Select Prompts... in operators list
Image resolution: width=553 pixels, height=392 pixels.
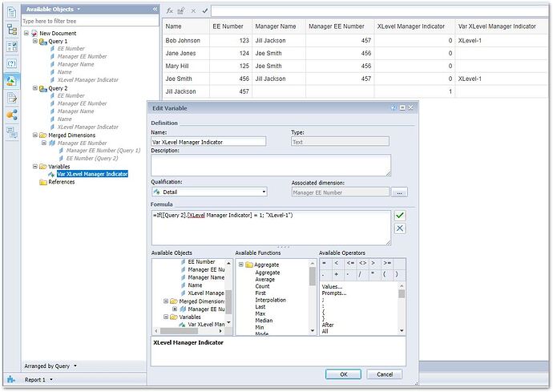click(x=333, y=293)
